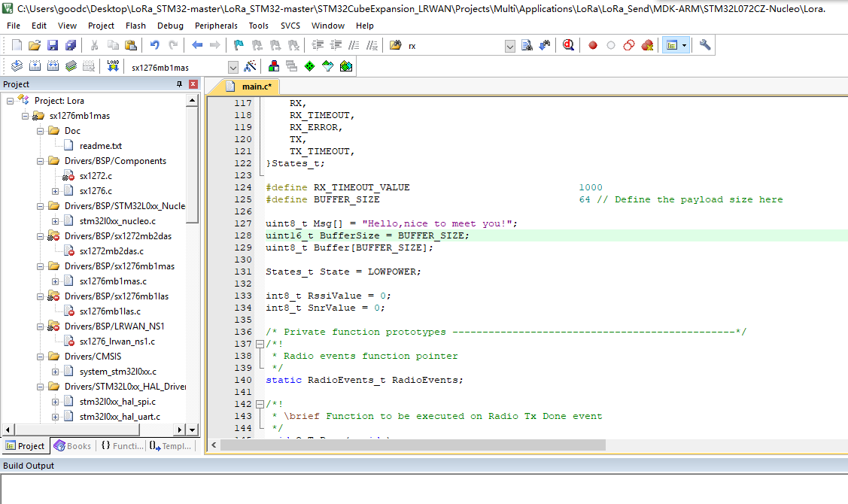
Task: Open the SVCS menu
Action: (x=290, y=26)
